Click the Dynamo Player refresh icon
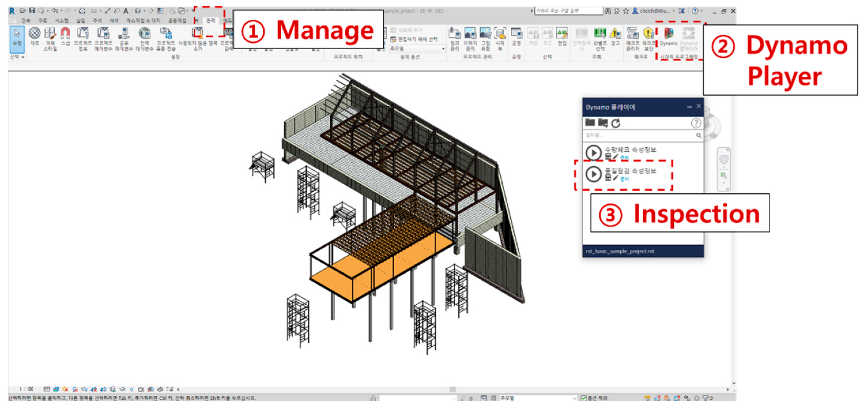The image size is (868, 414). click(x=616, y=123)
